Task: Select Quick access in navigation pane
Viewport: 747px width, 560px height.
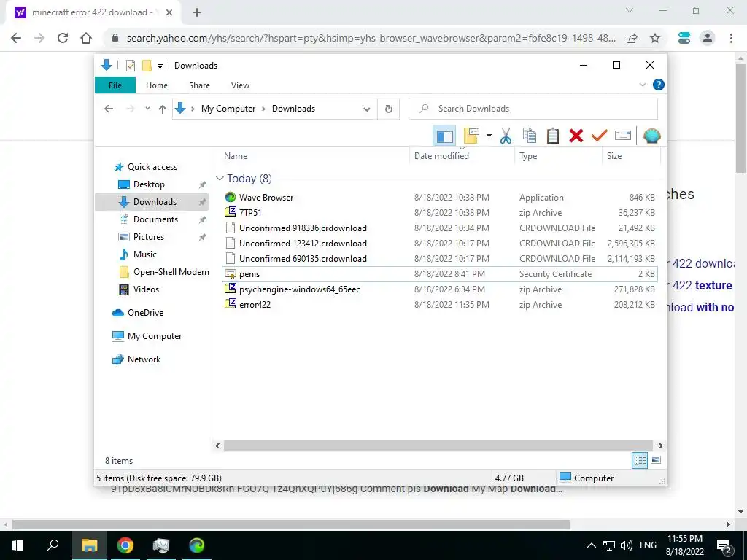Action: tap(152, 167)
